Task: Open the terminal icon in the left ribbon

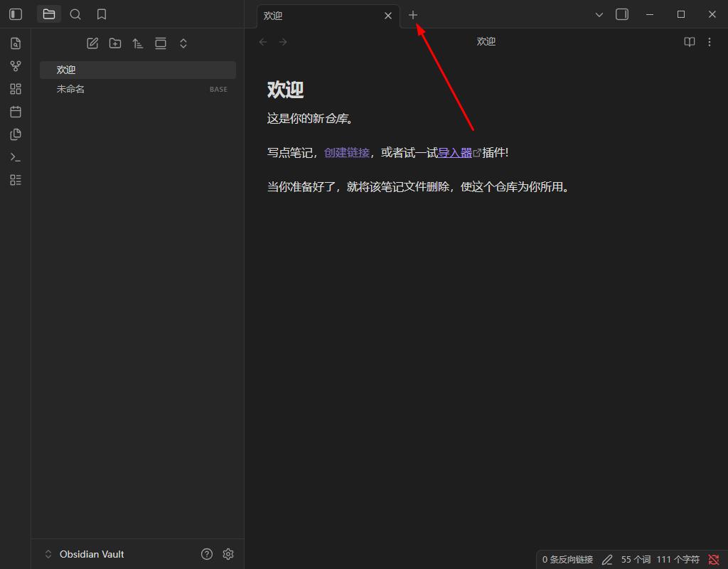Action: pos(15,157)
